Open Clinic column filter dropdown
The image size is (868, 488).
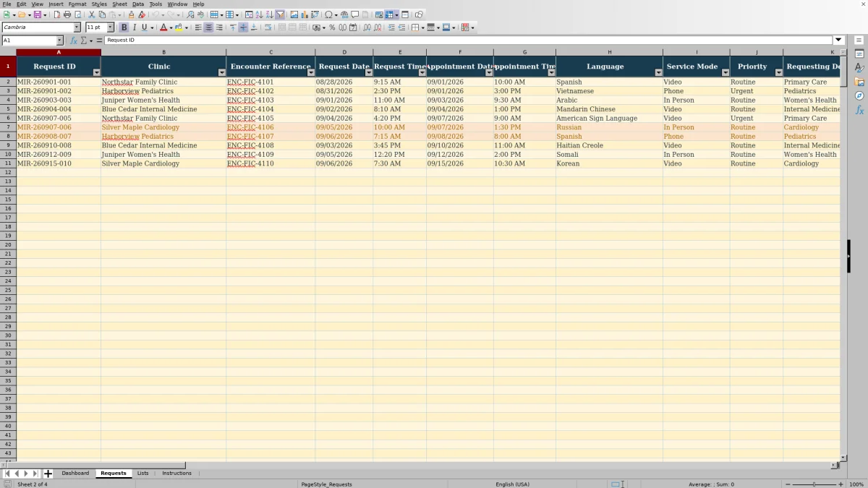pyautogui.click(x=222, y=72)
